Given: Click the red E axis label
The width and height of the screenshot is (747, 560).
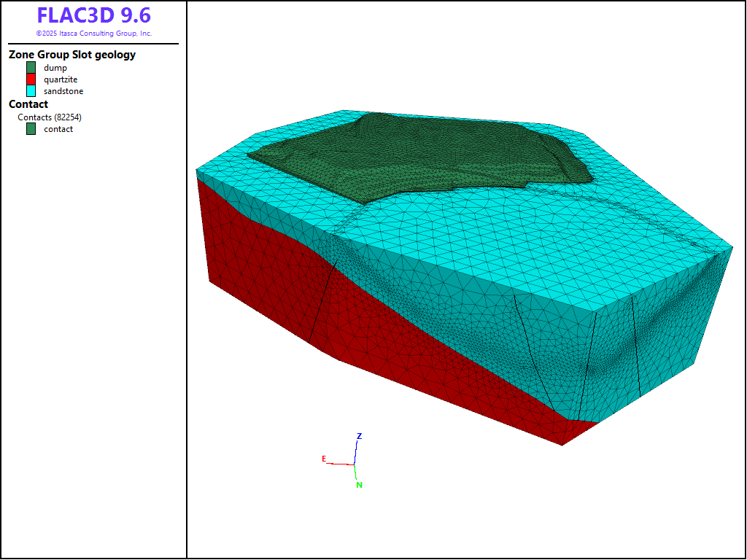Looking at the screenshot, I should click(x=323, y=459).
